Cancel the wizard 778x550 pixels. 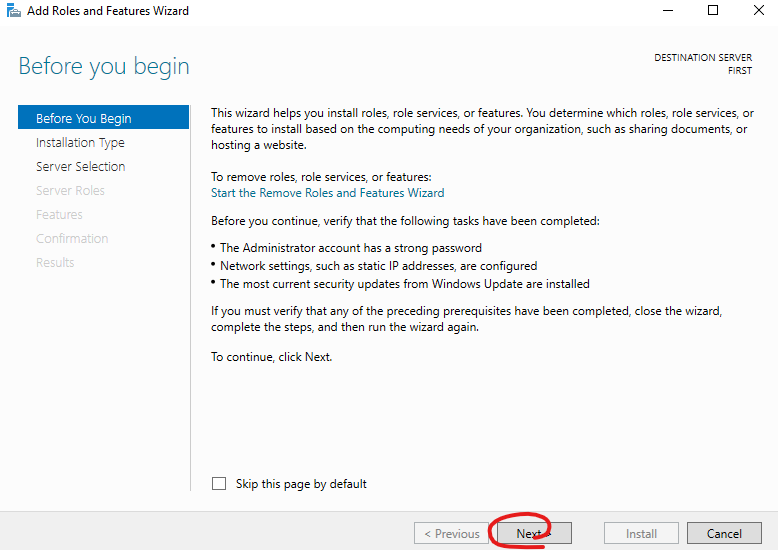[724, 534]
